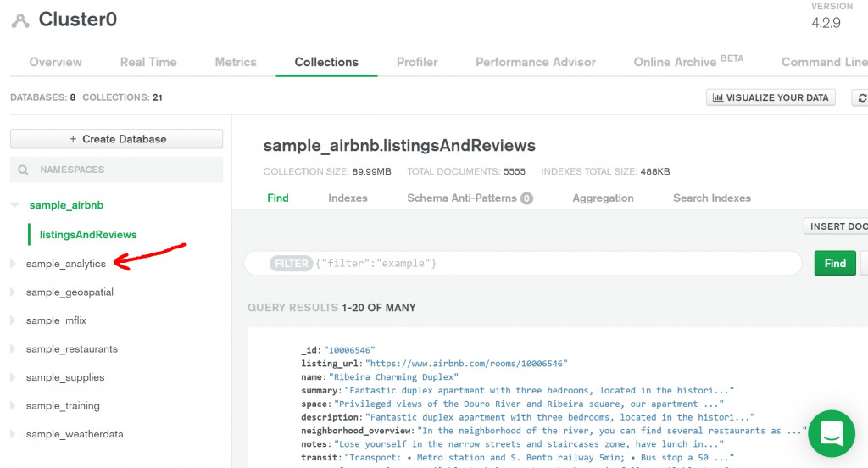
Task: Expand the sample_mflix database
Action: pyautogui.click(x=13, y=320)
